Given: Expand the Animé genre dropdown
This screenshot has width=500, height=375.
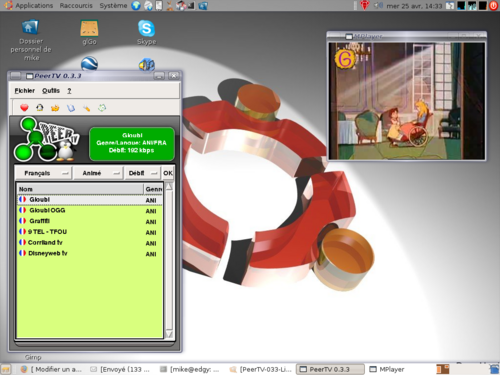Looking at the screenshot, I should [x=98, y=173].
